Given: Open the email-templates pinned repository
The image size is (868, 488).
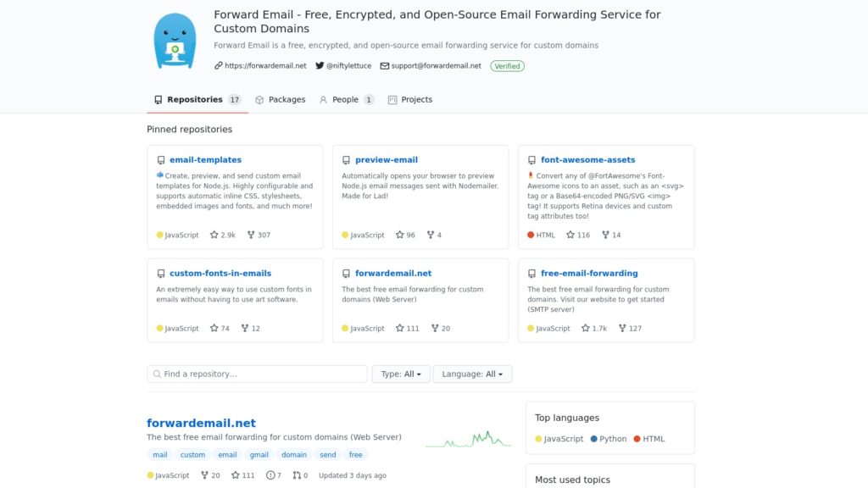Looking at the screenshot, I should click(x=205, y=159).
